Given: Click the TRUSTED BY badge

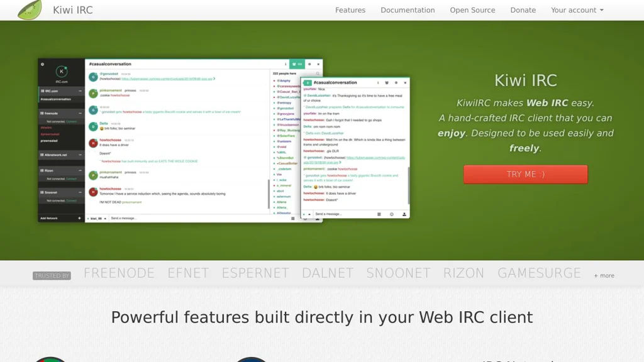Looking at the screenshot, I should (x=52, y=276).
